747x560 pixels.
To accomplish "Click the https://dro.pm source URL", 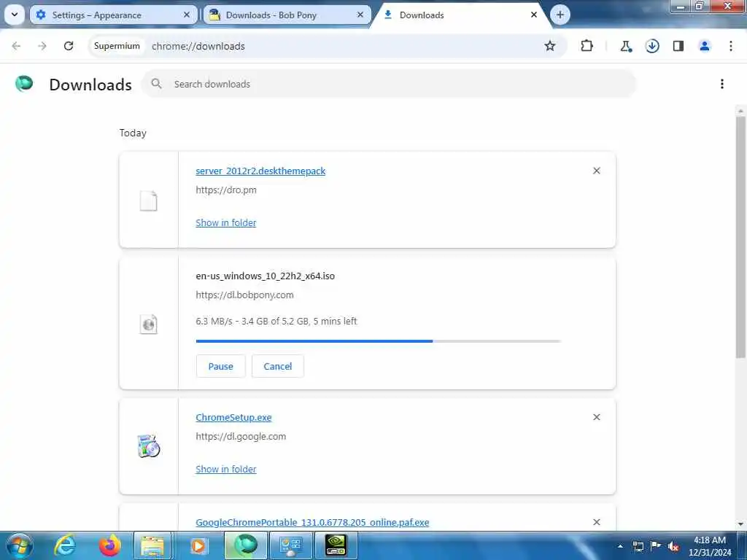I will coord(226,190).
